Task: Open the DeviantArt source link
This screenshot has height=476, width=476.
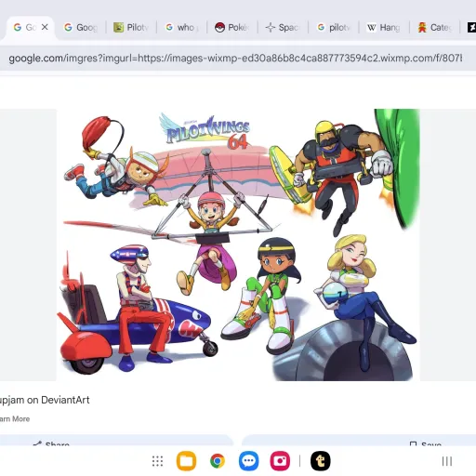Action: click(45, 400)
